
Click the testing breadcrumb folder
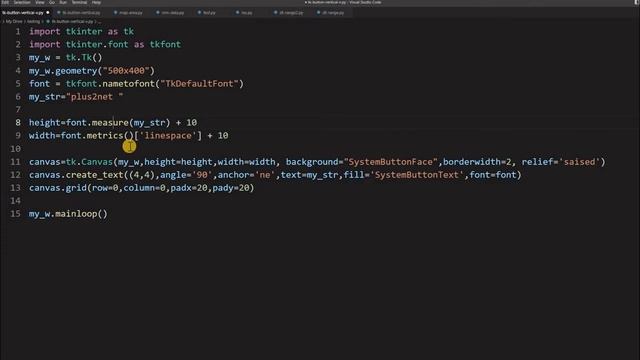33,21
